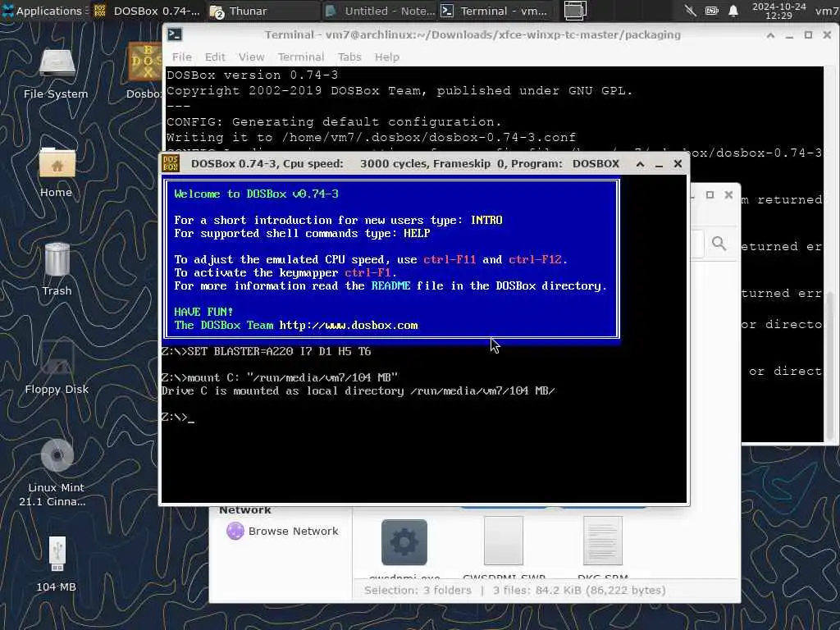Viewport: 840px width, 630px height.
Task: Click the mount C: command line text
Action: click(x=280, y=377)
